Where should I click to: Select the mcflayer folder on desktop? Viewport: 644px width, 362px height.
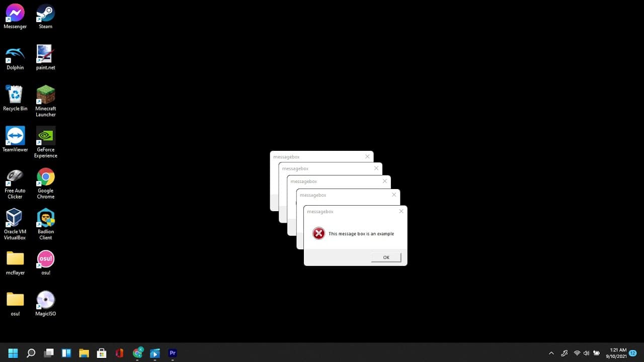pyautogui.click(x=15, y=263)
